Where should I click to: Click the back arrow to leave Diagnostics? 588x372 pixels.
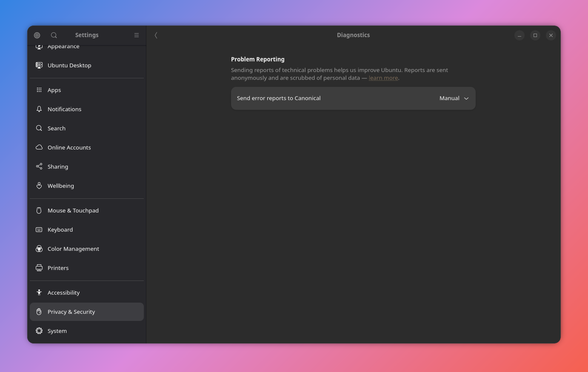[156, 35]
